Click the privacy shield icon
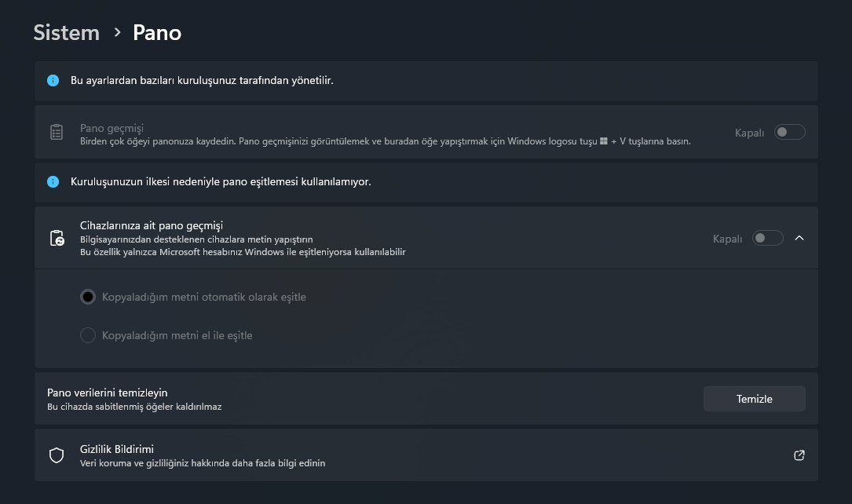Image resolution: width=852 pixels, height=504 pixels. (x=57, y=455)
